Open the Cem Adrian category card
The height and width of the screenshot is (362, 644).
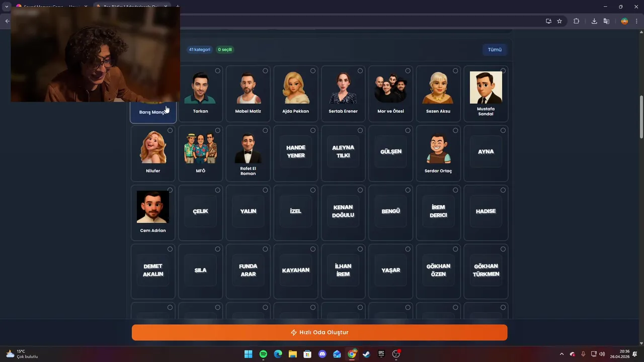[x=153, y=213]
